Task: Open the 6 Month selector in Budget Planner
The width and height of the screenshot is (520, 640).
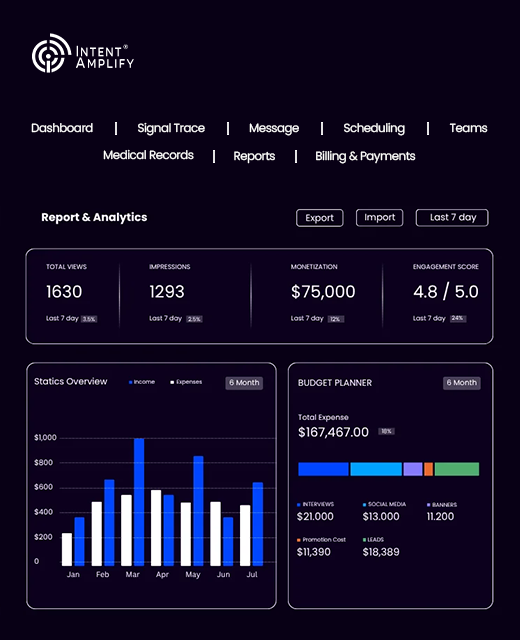Action: (x=462, y=383)
